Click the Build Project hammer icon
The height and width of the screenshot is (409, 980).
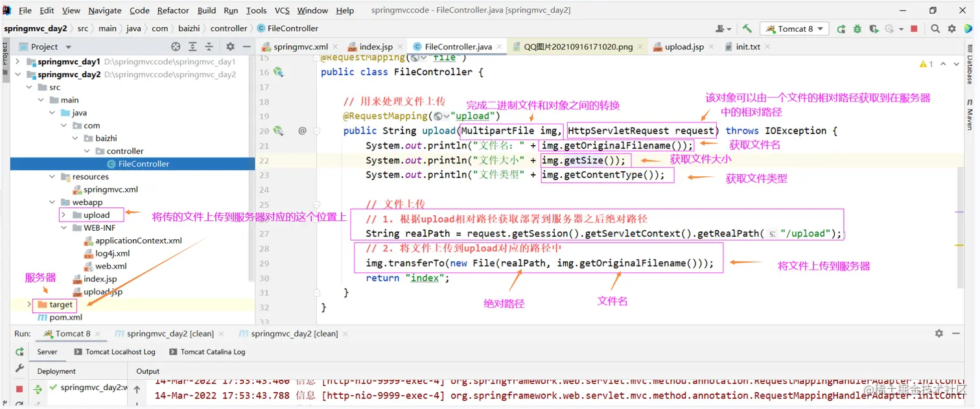(747, 29)
